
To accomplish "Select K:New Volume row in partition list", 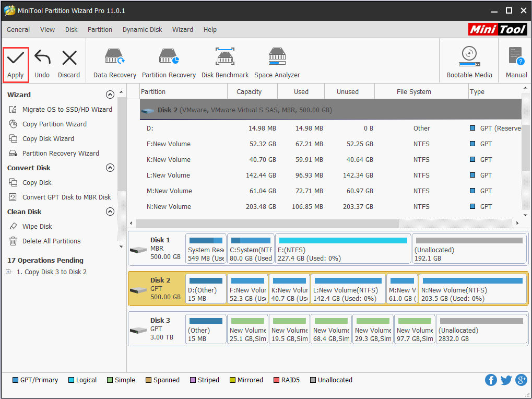I will coord(330,159).
